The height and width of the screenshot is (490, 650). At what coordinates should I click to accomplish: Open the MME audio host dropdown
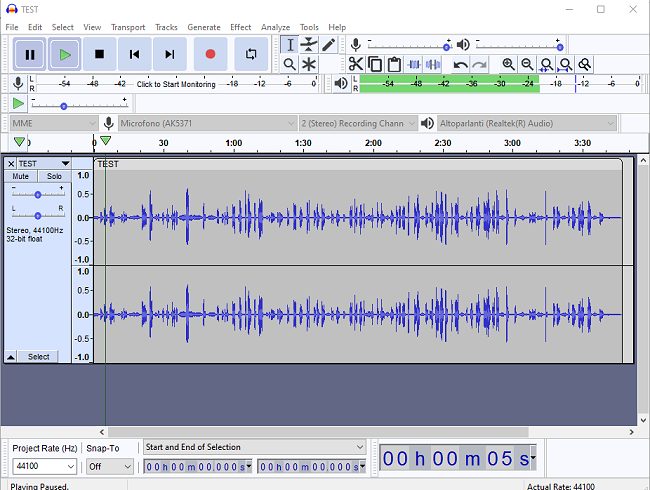(54, 123)
